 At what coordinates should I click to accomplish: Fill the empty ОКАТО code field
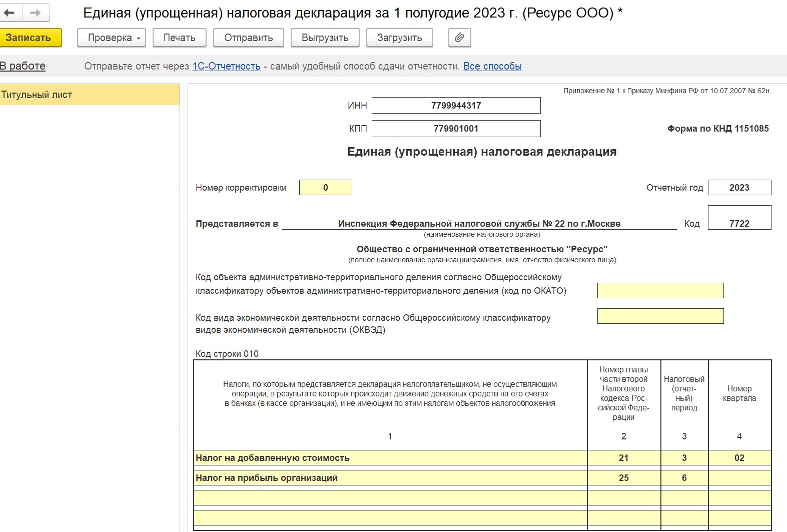[660, 290]
